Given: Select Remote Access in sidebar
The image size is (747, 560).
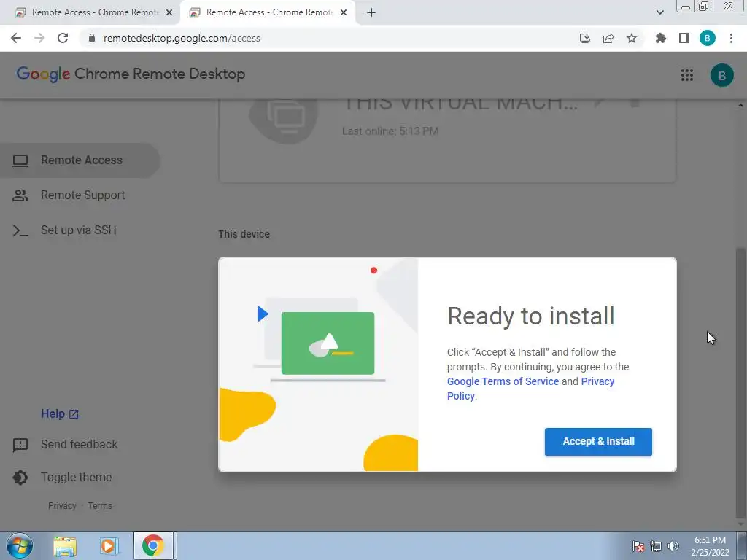Looking at the screenshot, I should click(80, 160).
